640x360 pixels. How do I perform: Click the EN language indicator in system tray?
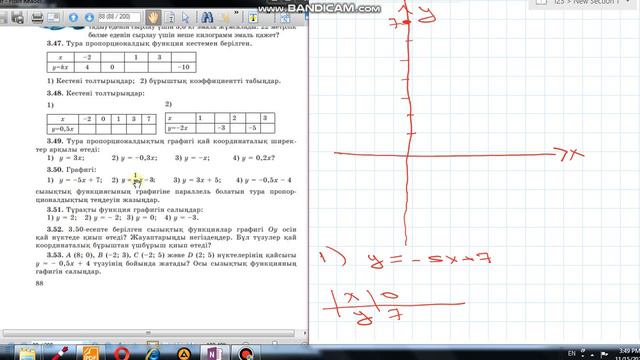pyautogui.click(x=572, y=353)
